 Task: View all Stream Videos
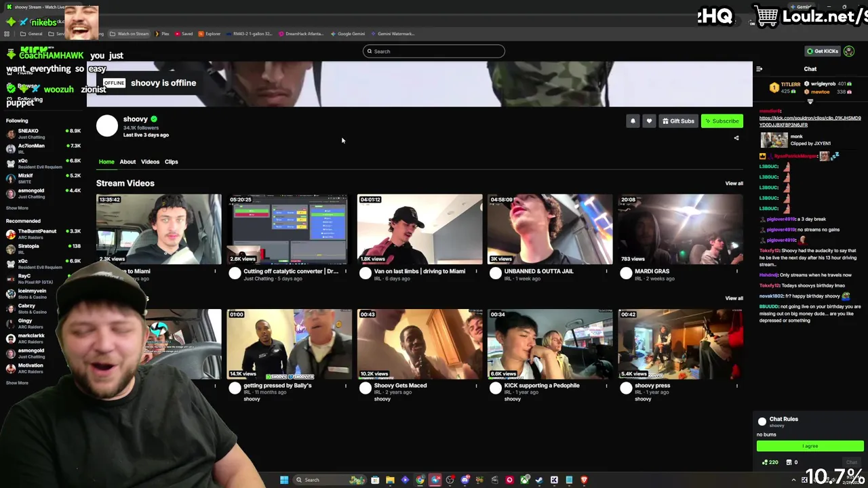[734, 184]
